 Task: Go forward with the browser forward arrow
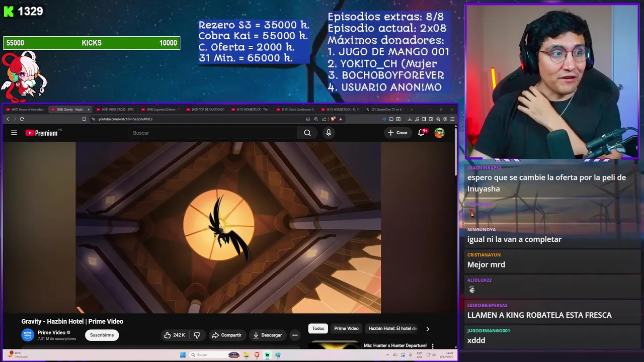tap(15, 119)
